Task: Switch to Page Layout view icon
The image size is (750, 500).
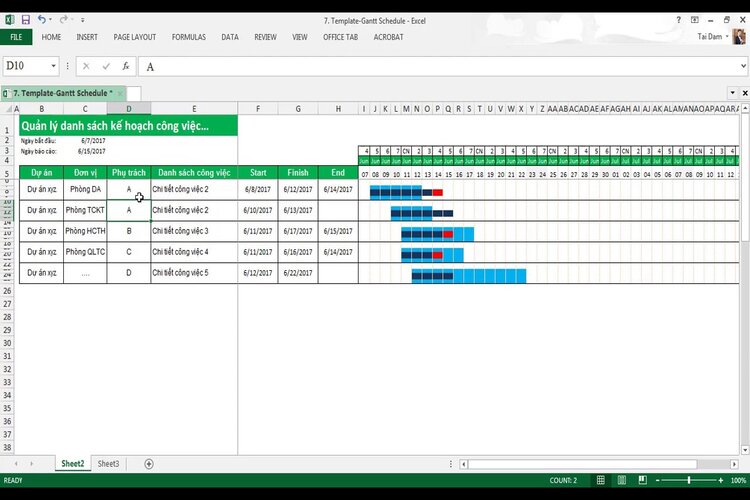Action: click(x=622, y=480)
